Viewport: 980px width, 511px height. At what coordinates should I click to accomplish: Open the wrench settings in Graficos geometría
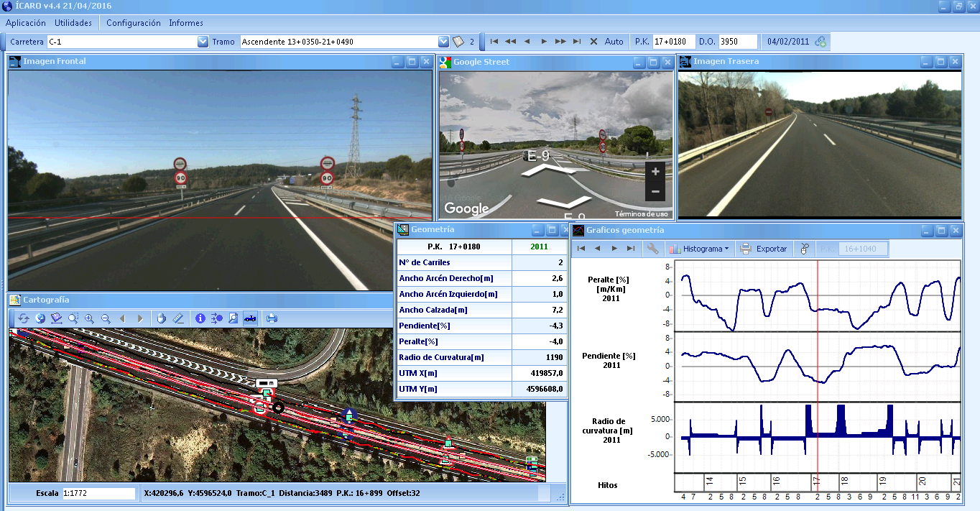click(652, 249)
